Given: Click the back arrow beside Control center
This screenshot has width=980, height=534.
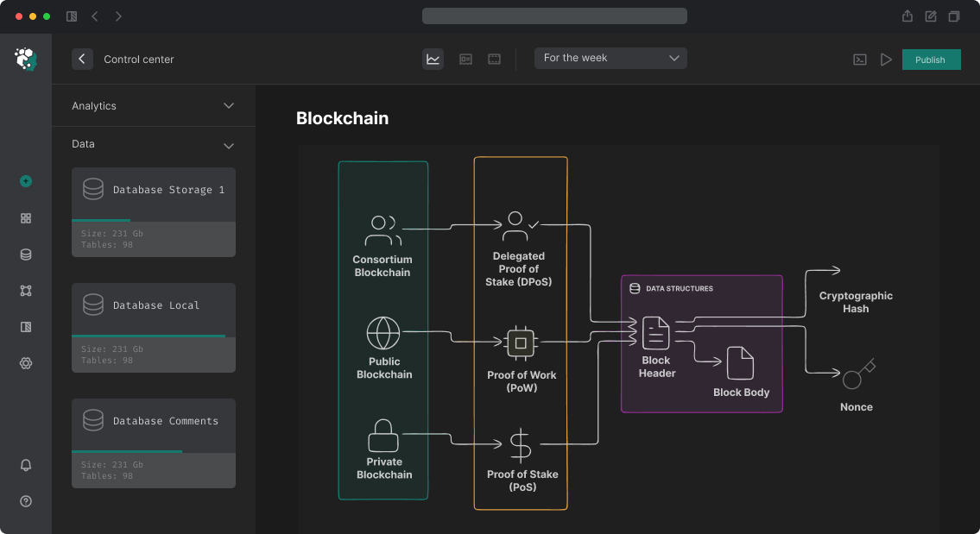Looking at the screenshot, I should (x=82, y=59).
